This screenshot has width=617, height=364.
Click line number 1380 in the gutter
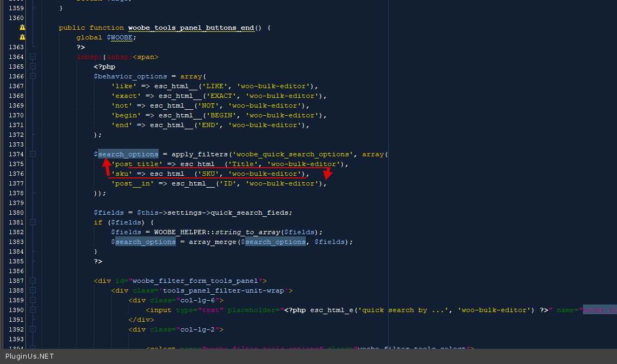(16, 213)
